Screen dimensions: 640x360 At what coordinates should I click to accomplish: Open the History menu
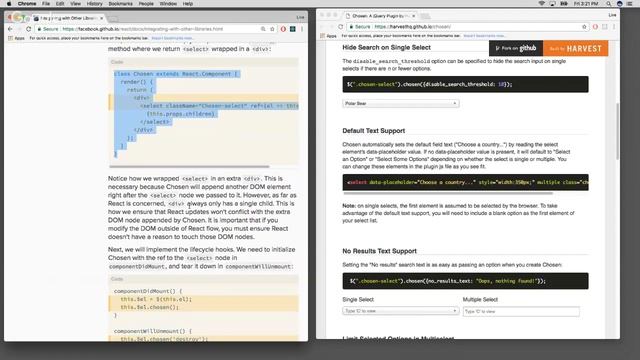pyautogui.click(x=95, y=4)
